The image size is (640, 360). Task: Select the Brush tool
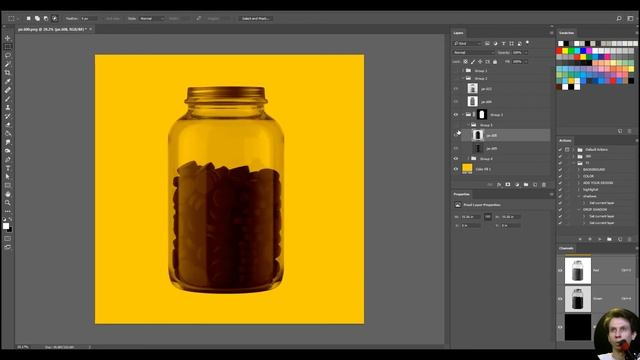7,99
